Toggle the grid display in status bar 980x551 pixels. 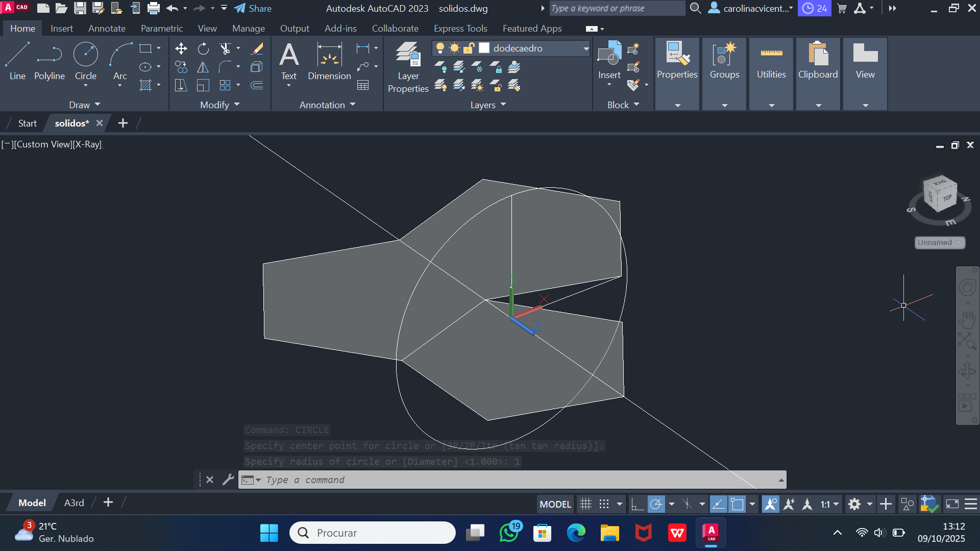click(585, 504)
